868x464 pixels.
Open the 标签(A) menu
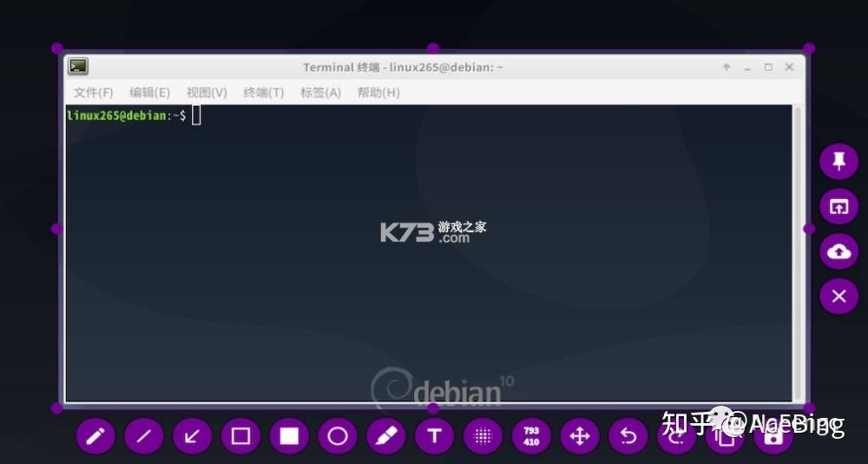click(x=320, y=93)
